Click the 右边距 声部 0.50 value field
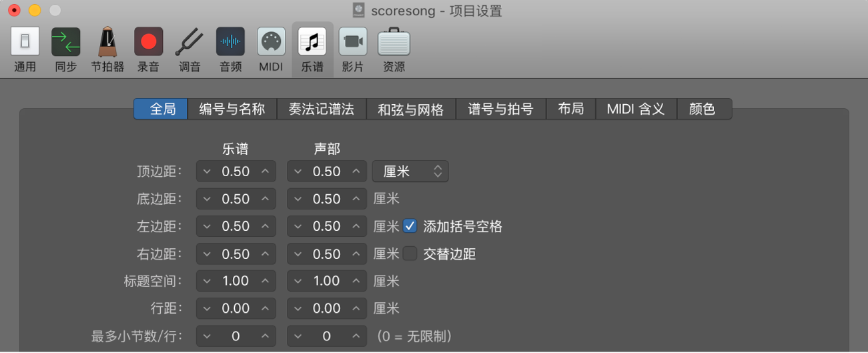The image size is (868, 353). 327,254
